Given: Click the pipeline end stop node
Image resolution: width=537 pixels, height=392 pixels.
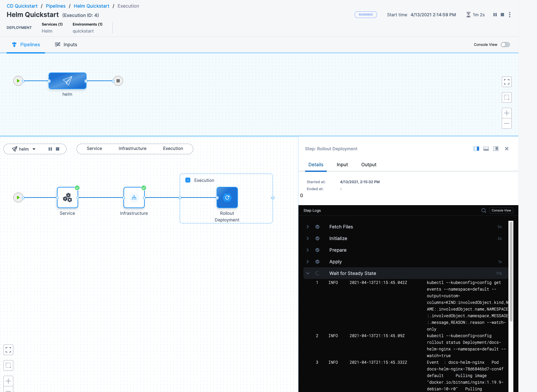Looking at the screenshot, I should pyautogui.click(x=118, y=81).
